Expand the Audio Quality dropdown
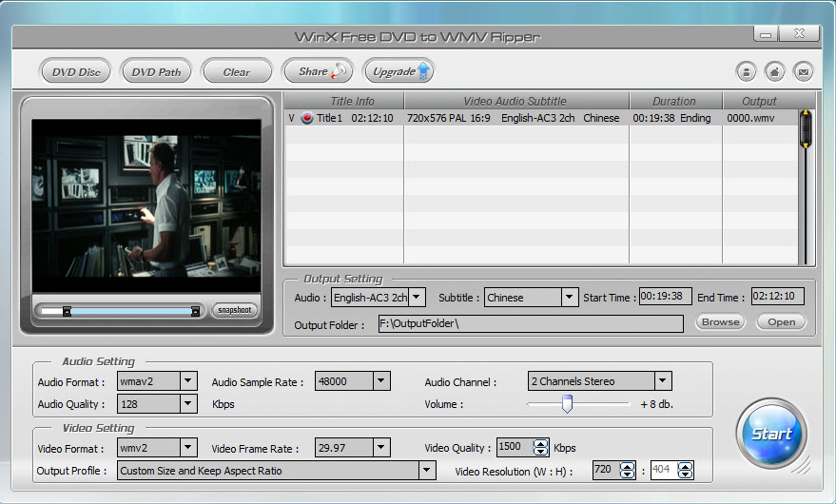Viewport: 836px width, 504px height. point(188,404)
